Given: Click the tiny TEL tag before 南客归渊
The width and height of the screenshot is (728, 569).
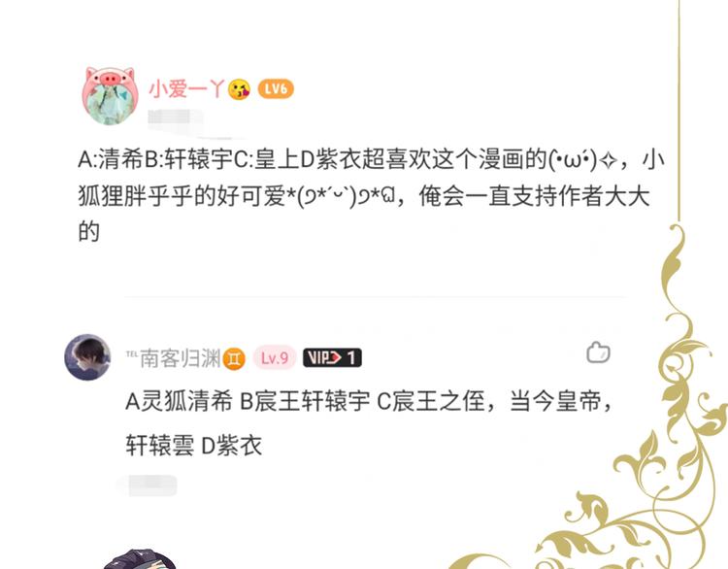Looking at the screenshot, I should coord(132,354).
